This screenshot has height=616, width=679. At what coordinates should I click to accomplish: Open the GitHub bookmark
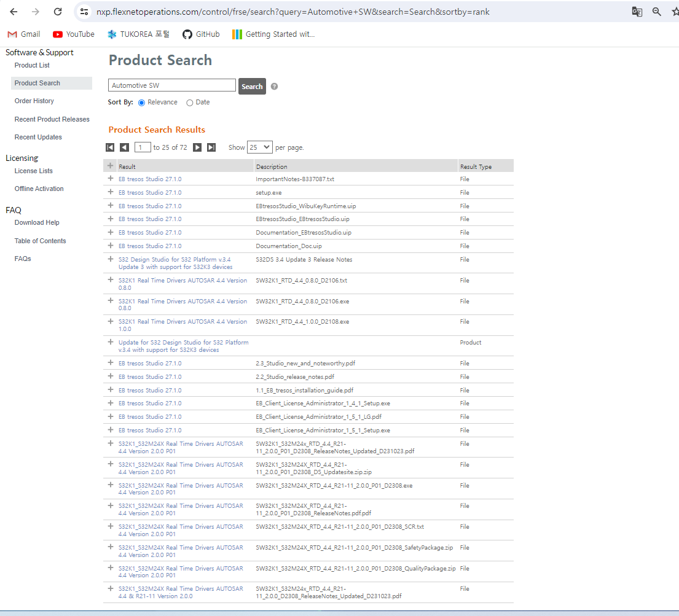(x=201, y=34)
